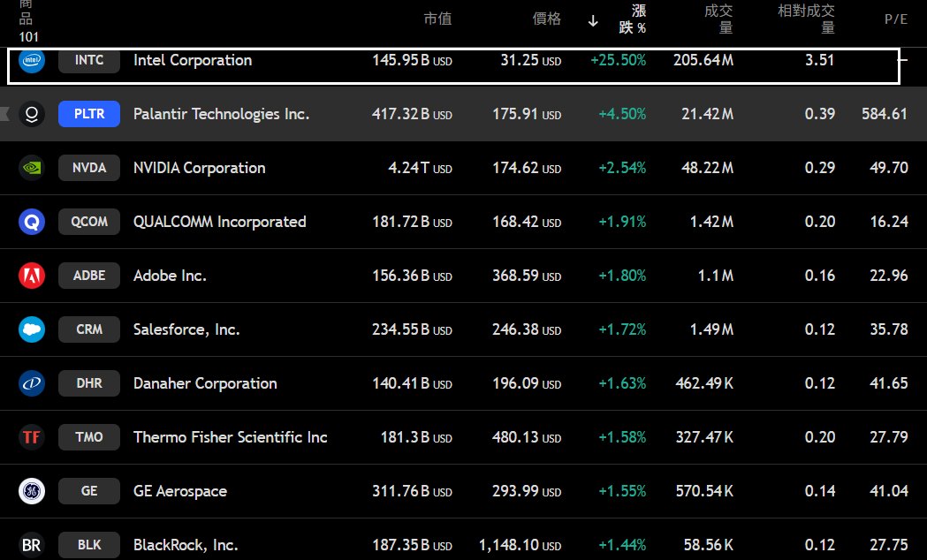Open the NVDA ticker symbol badge
This screenshot has height=560, width=927.
point(89,169)
